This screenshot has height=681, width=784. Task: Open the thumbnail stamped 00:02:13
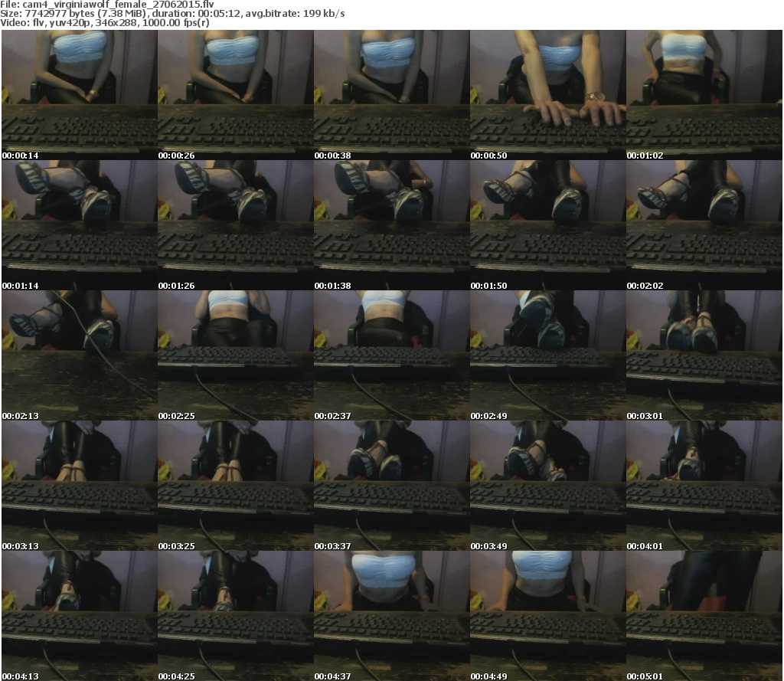[x=80, y=355]
